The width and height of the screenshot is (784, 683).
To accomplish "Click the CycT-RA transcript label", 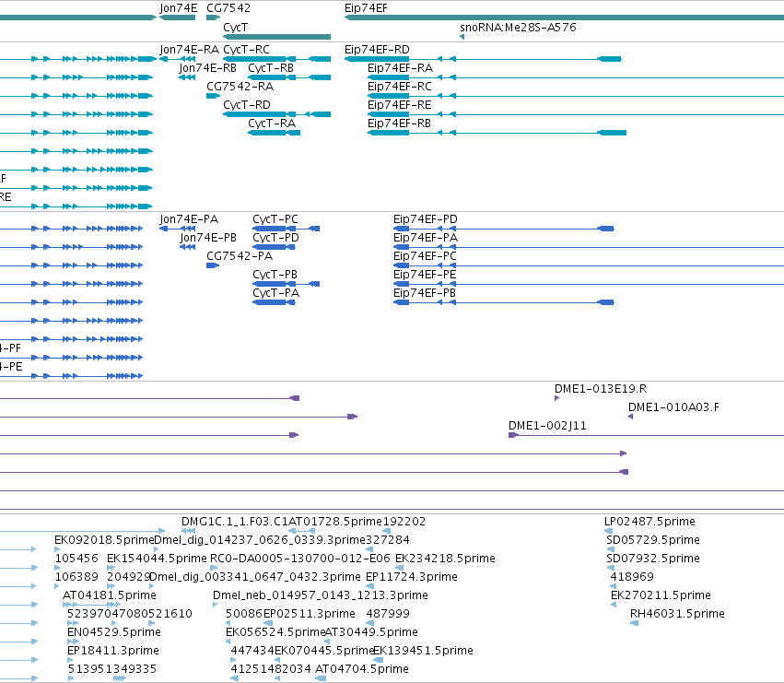I will (272, 124).
